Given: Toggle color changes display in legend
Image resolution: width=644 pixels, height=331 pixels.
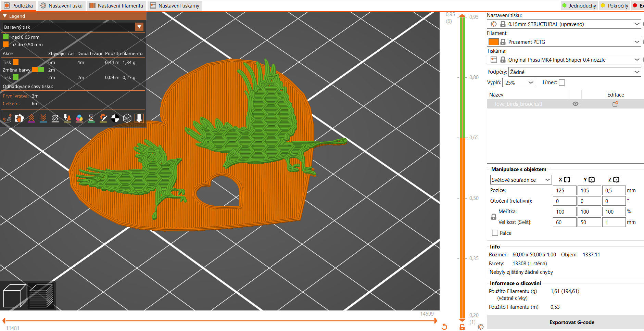Looking at the screenshot, I should click(79, 118).
